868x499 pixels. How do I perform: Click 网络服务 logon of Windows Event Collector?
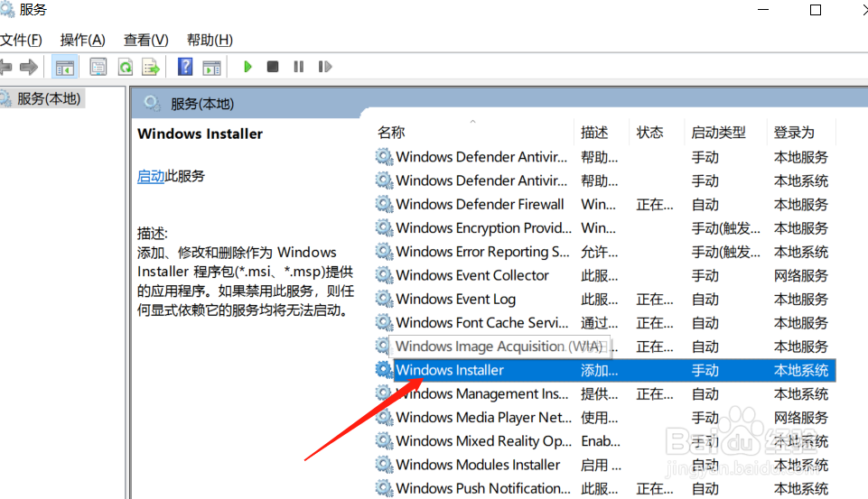click(801, 275)
